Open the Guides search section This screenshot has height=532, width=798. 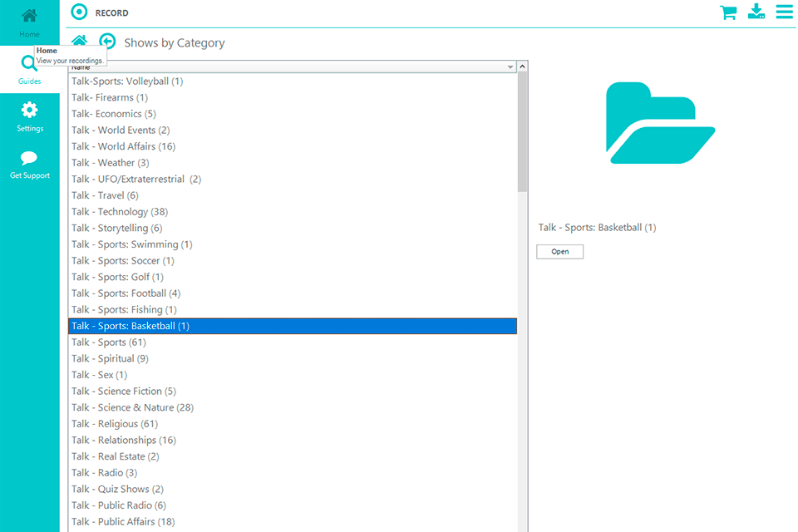(29, 66)
